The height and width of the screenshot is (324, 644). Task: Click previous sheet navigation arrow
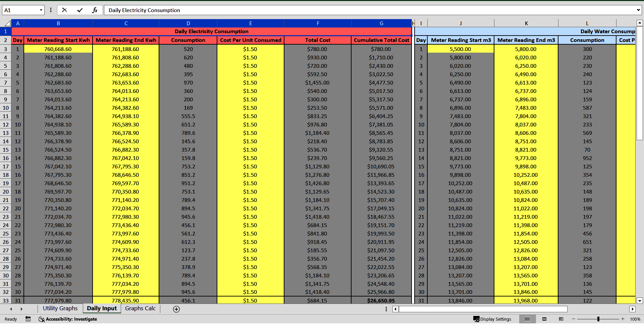(x=11, y=309)
